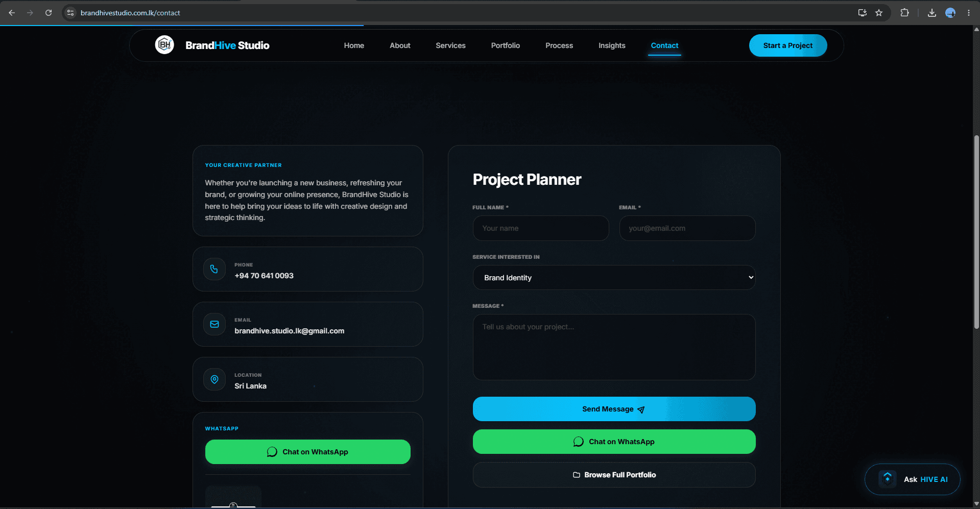The width and height of the screenshot is (980, 509).
Task: Click the email envelope icon
Action: point(214,324)
